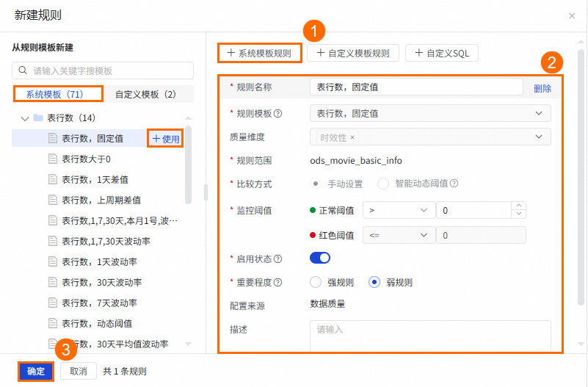
Task: Select template 表行数，1天波动率
Action: pyautogui.click(x=99, y=261)
